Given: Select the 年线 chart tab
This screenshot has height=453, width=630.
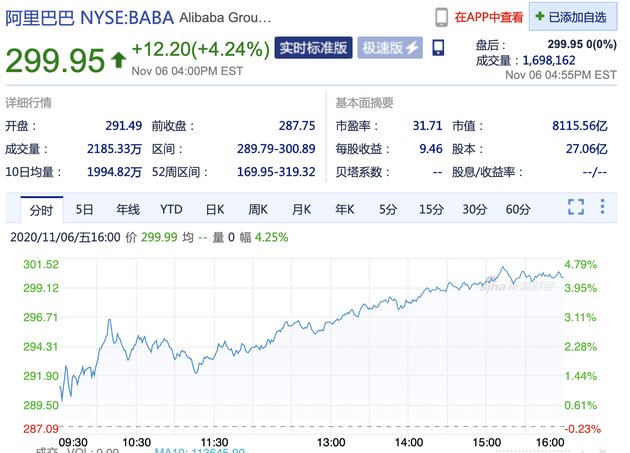Looking at the screenshot, I should pos(128,209).
